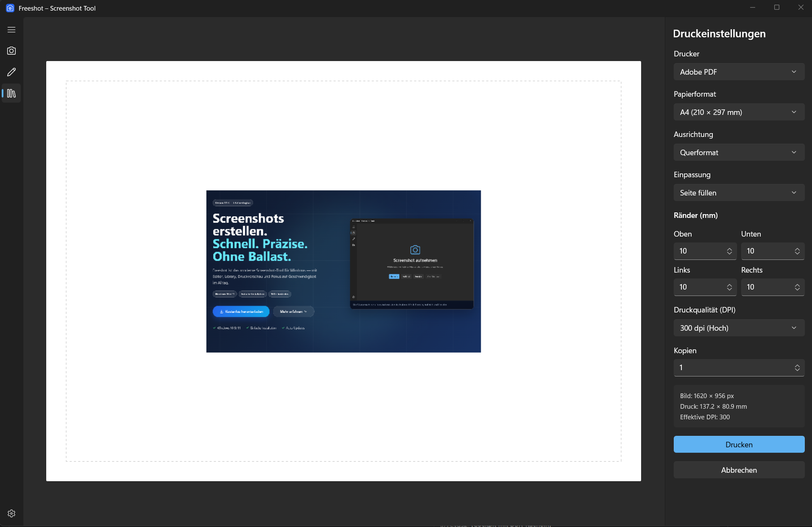The height and width of the screenshot is (527, 812).
Task: Open the Papierformat dropdown showing A4
Action: point(739,112)
